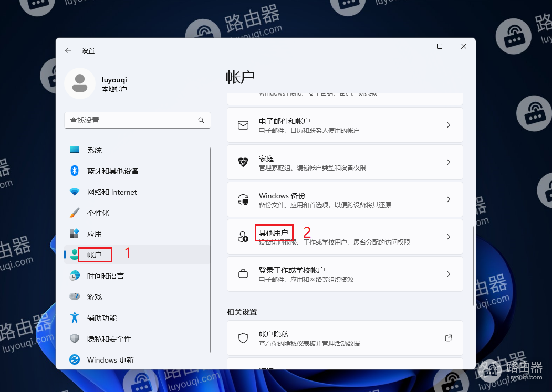Viewport: 552px width, 392px height.
Task: Click the sidebar navigation scrollbar
Action: click(x=211, y=250)
